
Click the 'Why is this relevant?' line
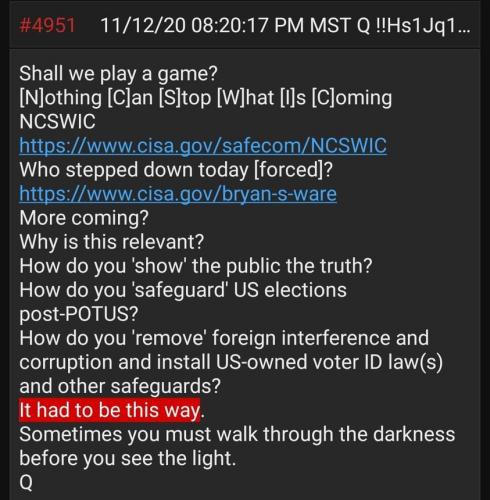coord(111,242)
